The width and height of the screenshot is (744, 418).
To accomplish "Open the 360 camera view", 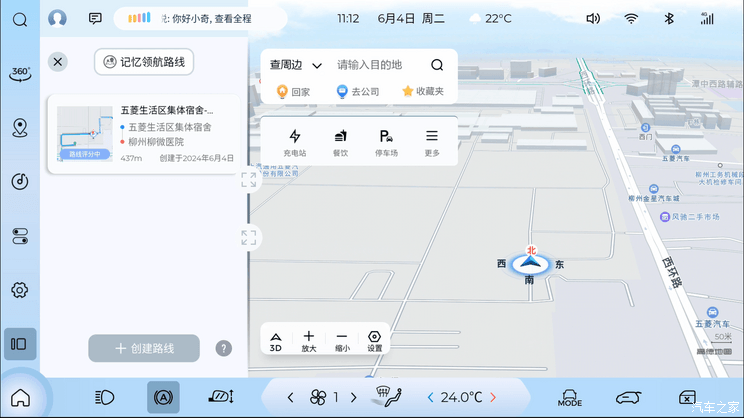I will coord(19,74).
